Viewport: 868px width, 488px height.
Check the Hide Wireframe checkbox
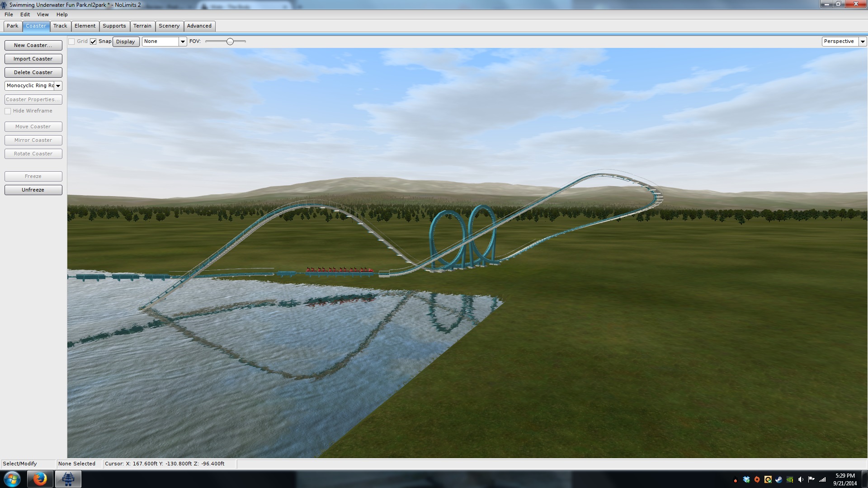tap(8, 111)
